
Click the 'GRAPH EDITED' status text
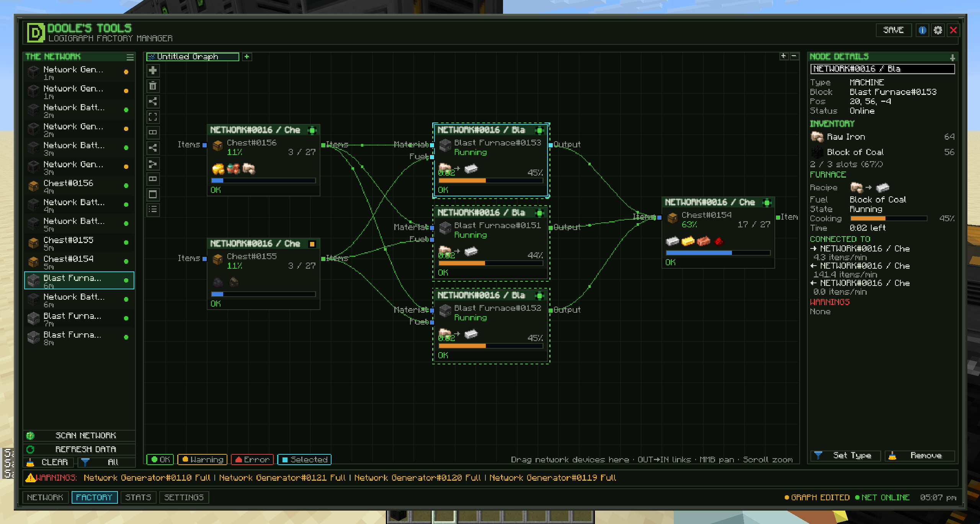[x=820, y=497]
